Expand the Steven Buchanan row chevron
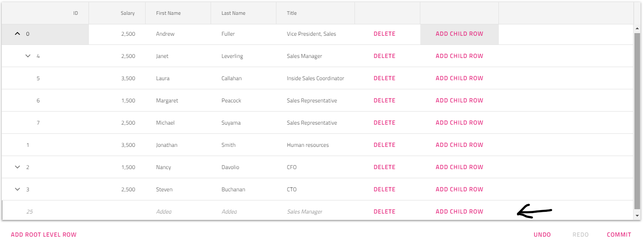This screenshot has height=241, width=644. (x=17, y=189)
